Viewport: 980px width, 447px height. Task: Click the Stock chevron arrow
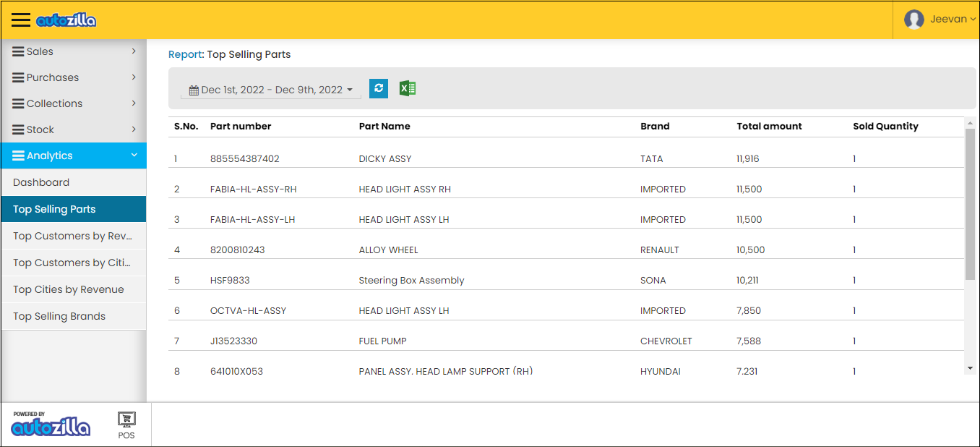[134, 129]
